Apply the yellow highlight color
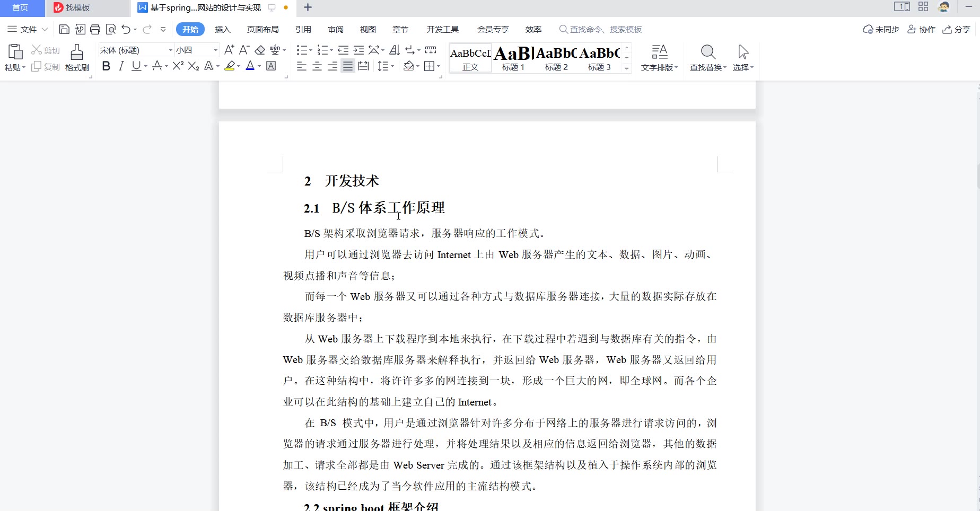Viewport: 980px width, 511px height. (230, 66)
